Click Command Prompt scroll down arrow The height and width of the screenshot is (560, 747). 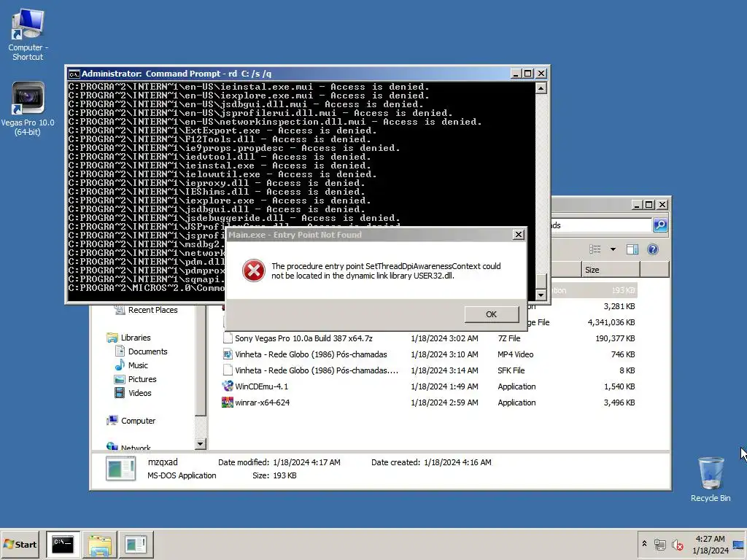point(541,295)
